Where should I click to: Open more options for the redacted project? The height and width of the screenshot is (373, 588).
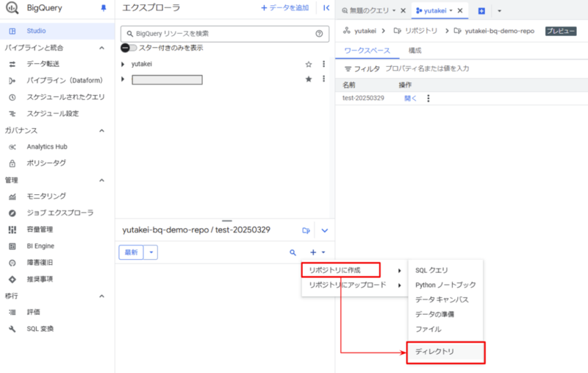tap(323, 79)
